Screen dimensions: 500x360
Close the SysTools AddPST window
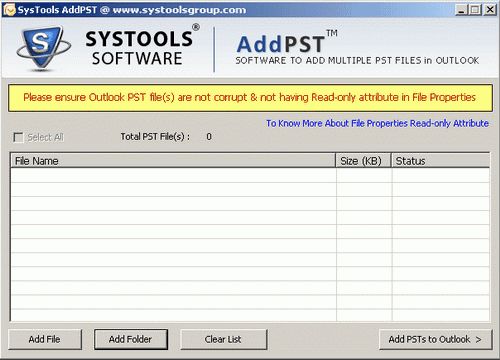(x=490, y=10)
